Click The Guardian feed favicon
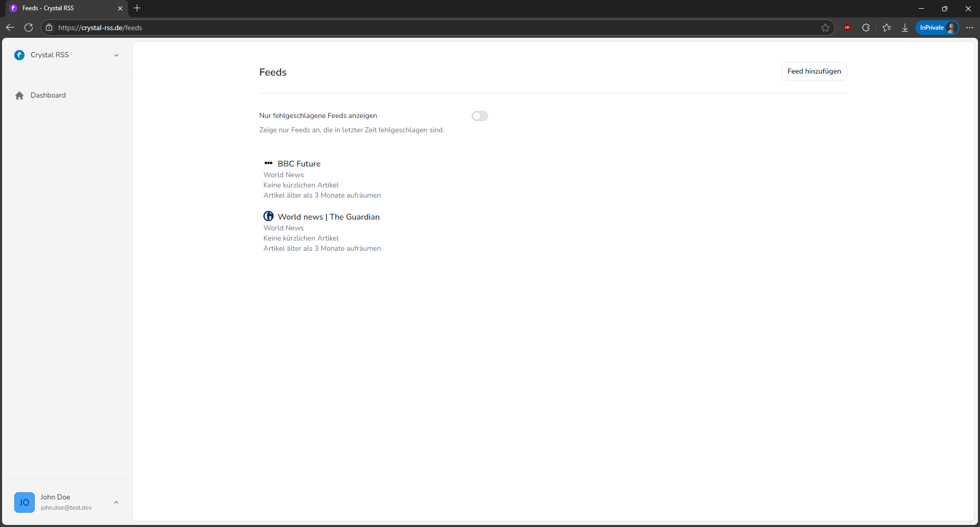The width and height of the screenshot is (980, 527). pos(268,217)
